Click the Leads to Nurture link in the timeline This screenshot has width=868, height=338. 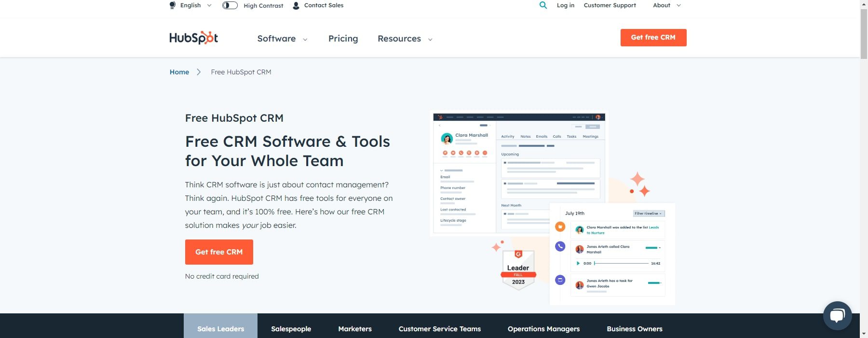click(x=623, y=230)
